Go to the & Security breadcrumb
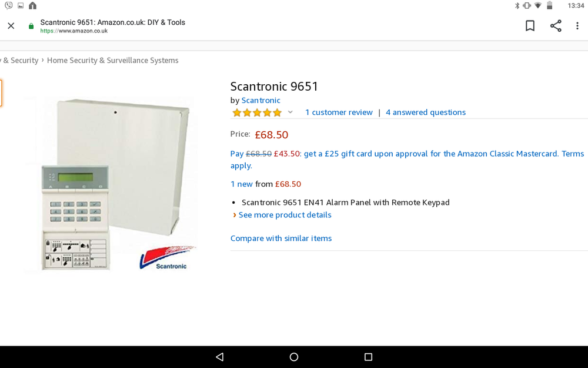Image resolution: width=588 pixels, height=368 pixels. click(19, 61)
